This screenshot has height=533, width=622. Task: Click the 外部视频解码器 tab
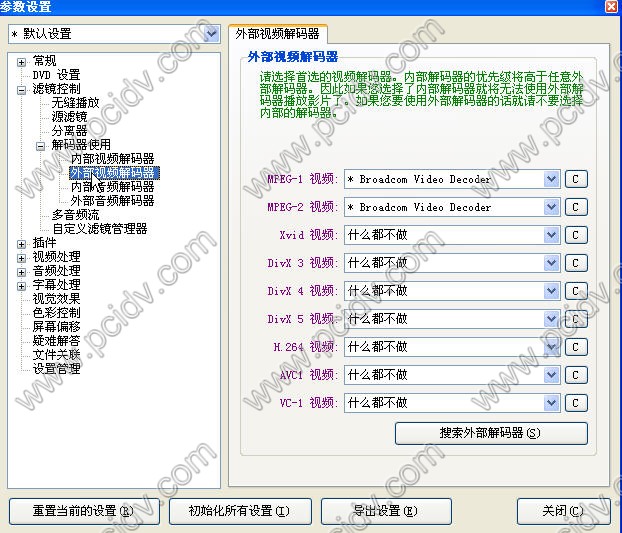click(x=278, y=34)
